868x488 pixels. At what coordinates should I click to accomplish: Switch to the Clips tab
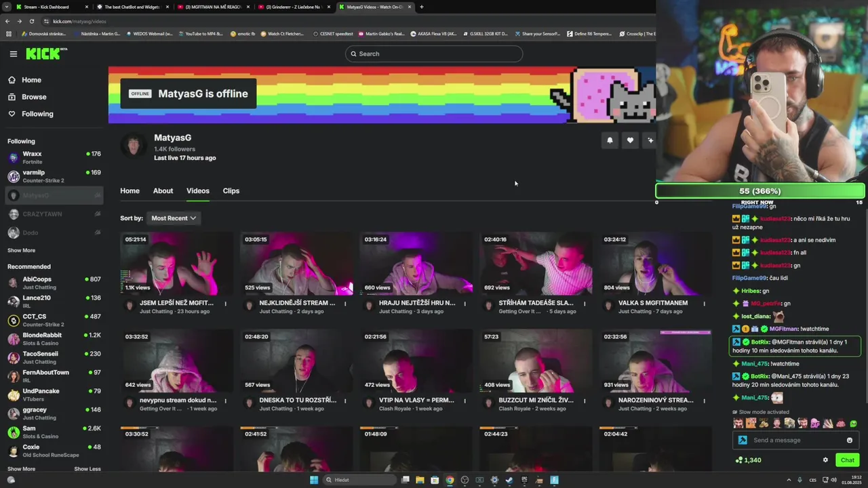point(231,190)
